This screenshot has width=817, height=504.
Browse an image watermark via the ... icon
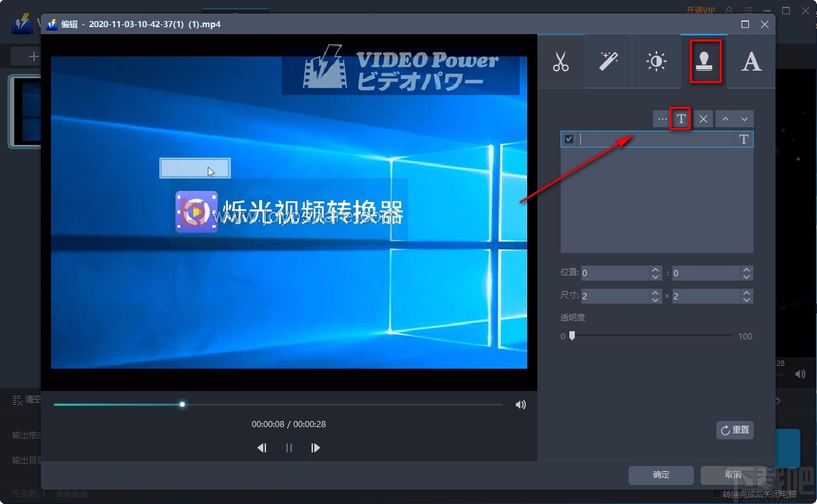[662, 118]
